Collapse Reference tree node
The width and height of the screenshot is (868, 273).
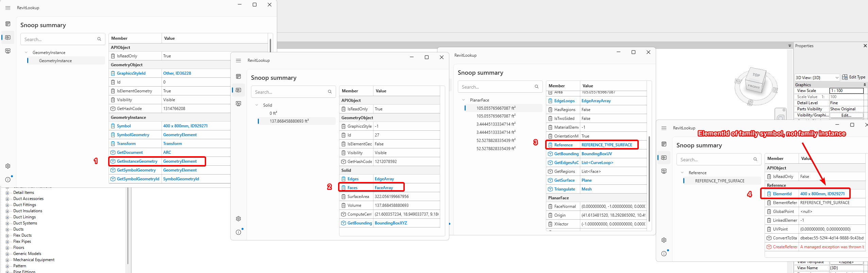(682, 172)
